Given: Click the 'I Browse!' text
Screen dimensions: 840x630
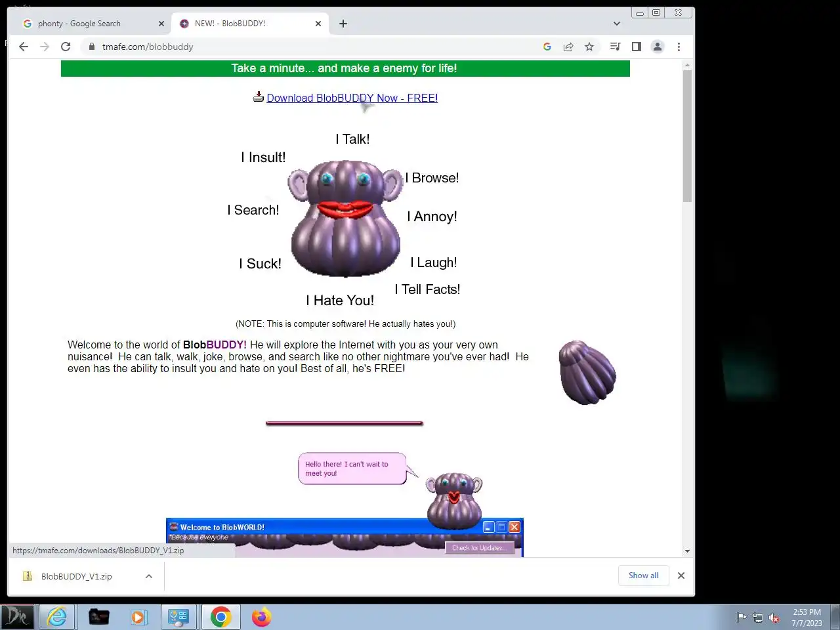Looking at the screenshot, I should point(432,178).
